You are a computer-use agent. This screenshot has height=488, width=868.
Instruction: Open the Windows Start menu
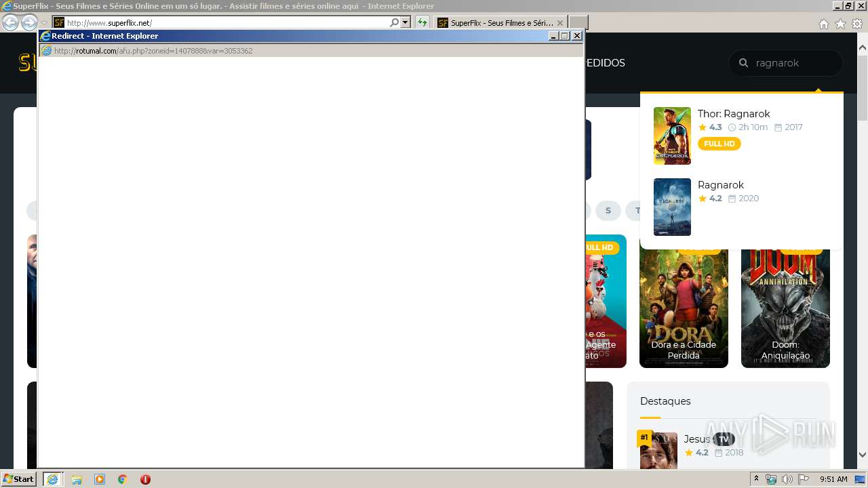click(x=18, y=479)
